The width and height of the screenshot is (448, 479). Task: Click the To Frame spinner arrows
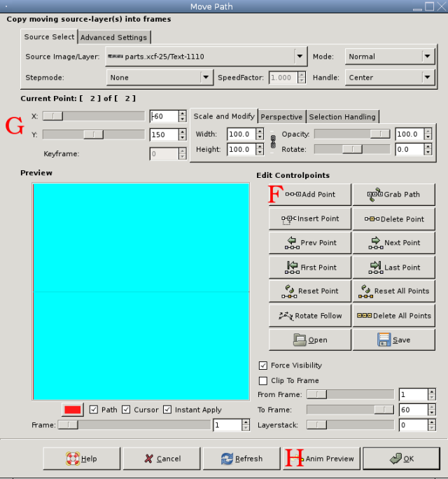(431, 410)
